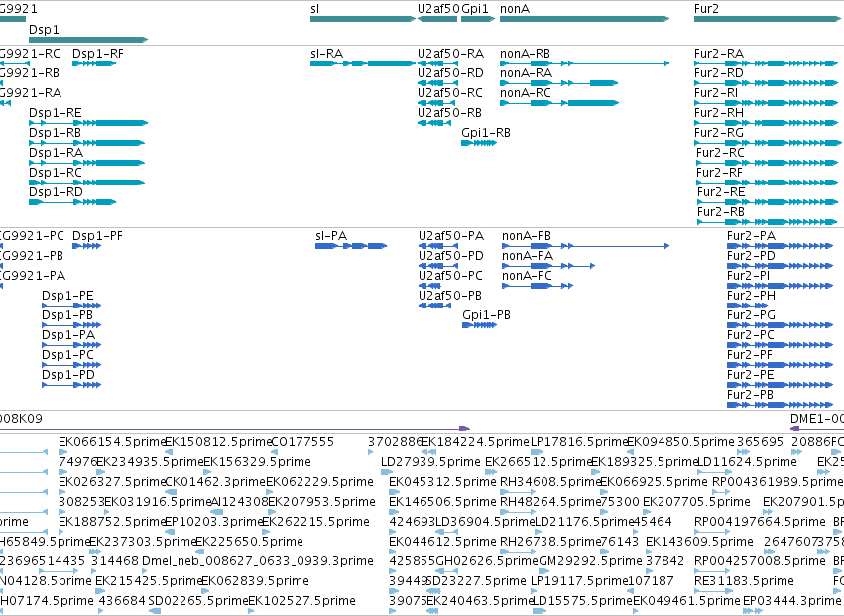Click the Dsp1-RC transcript label
Image resolution: width=844 pixels, height=616 pixels.
55,173
